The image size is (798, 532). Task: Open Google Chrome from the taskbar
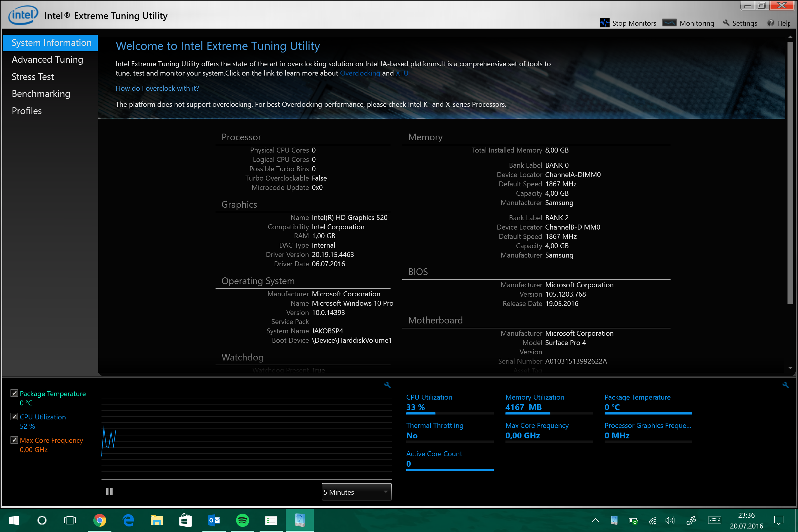tap(99, 520)
